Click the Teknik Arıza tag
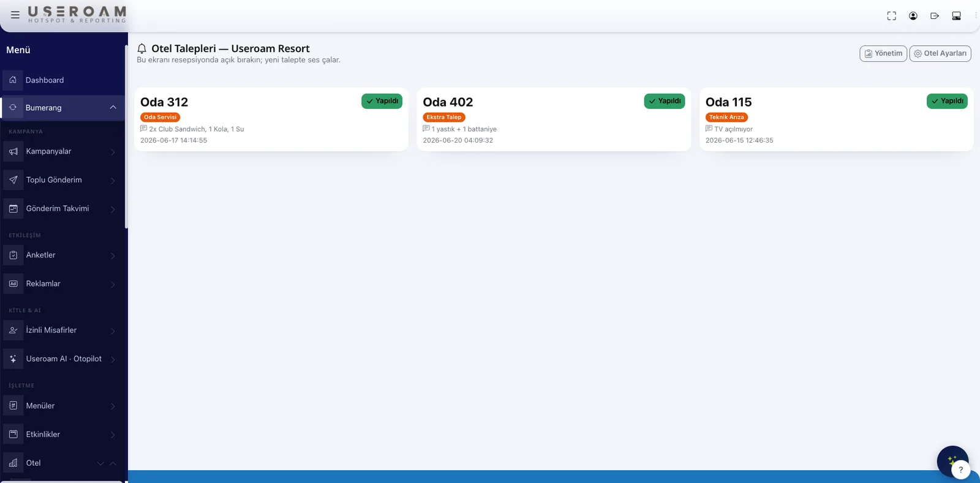The height and width of the screenshot is (483, 980). tap(726, 117)
